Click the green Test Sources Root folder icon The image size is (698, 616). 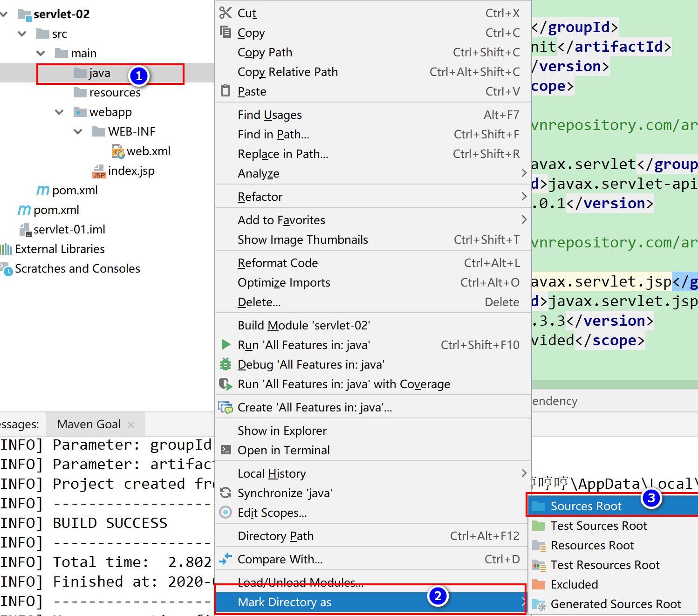[x=539, y=526]
